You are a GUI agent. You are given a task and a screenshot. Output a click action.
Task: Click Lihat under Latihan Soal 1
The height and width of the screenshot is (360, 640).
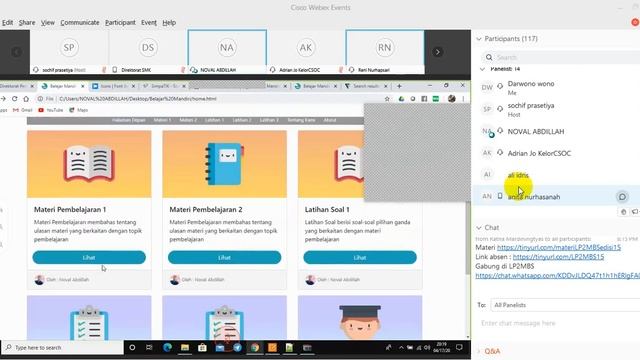[x=360, y=258]
